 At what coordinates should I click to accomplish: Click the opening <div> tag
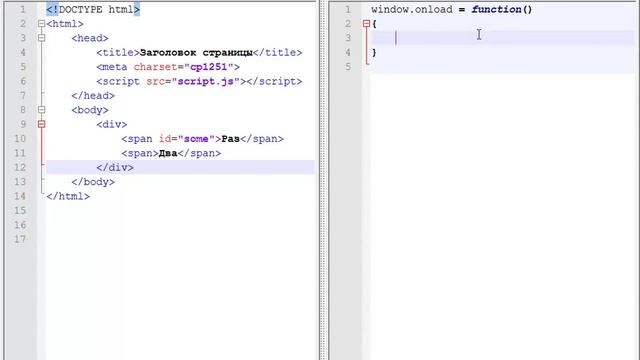pos(112,124)
